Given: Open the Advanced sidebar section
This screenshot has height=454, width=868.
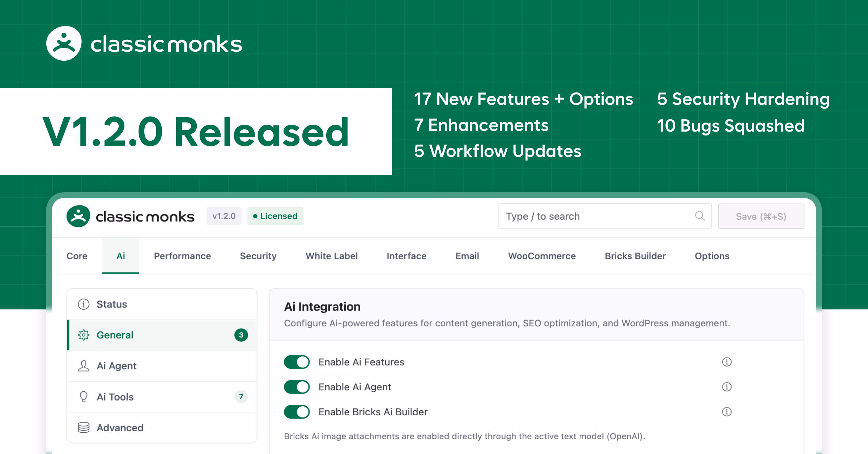Looking at the screenshot, I should pyautogui.click(x=162, y=428).
